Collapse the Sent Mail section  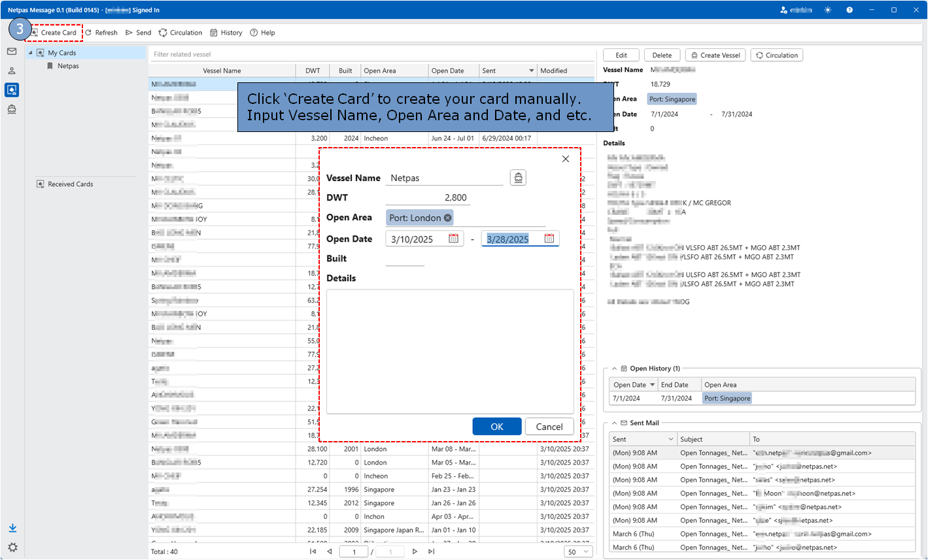coord(614,423)
